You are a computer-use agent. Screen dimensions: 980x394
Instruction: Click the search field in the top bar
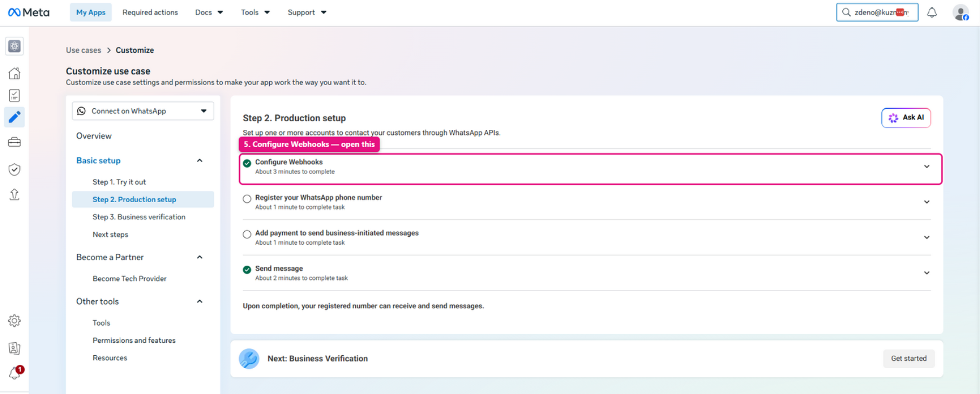click(877, 12)
